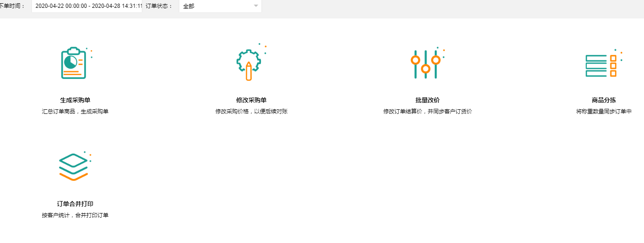
Task: Click the 修改采购单 gear and pencil icon
Action: pos(249,64)
